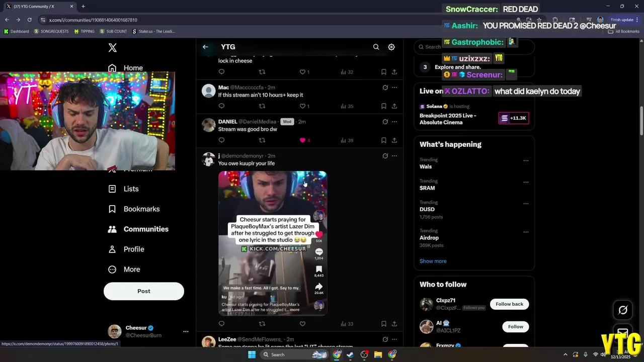Open SONGREQUESTS bookmark

pos(51,31)
